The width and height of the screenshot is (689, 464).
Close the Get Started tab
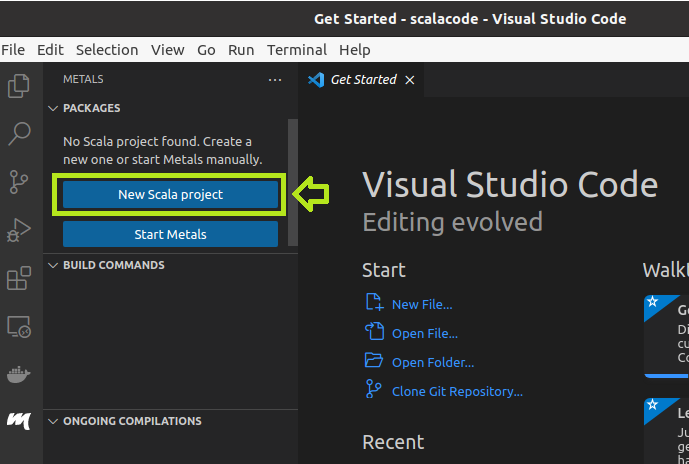click(410, 80)
